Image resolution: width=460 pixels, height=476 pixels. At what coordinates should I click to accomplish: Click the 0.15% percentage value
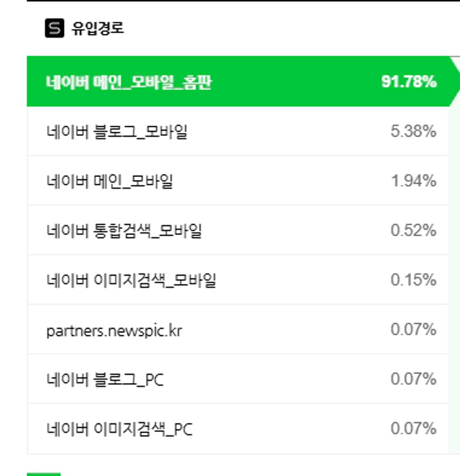click(x=413, y=280)
